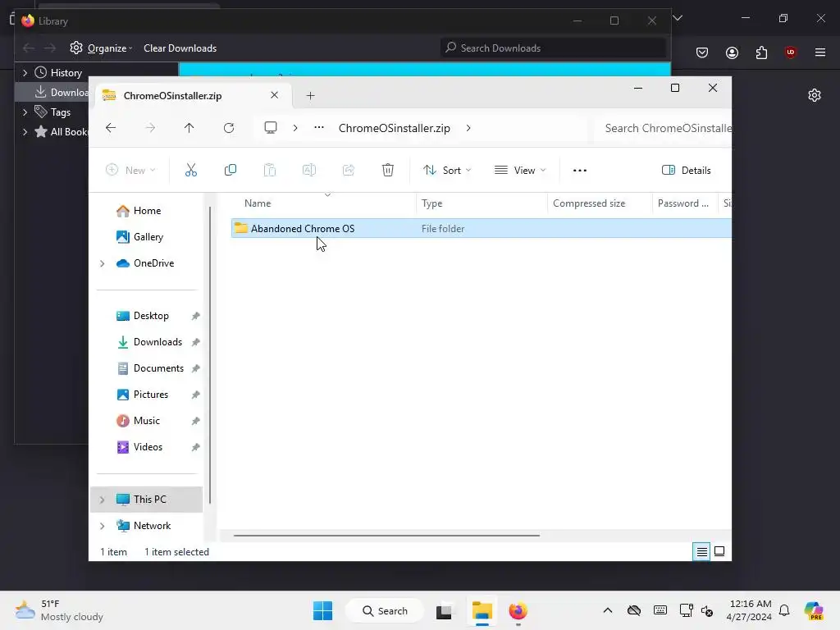Expand Tags in Library sidebar
Screen dimensions: 840x630
pos(25,112)
